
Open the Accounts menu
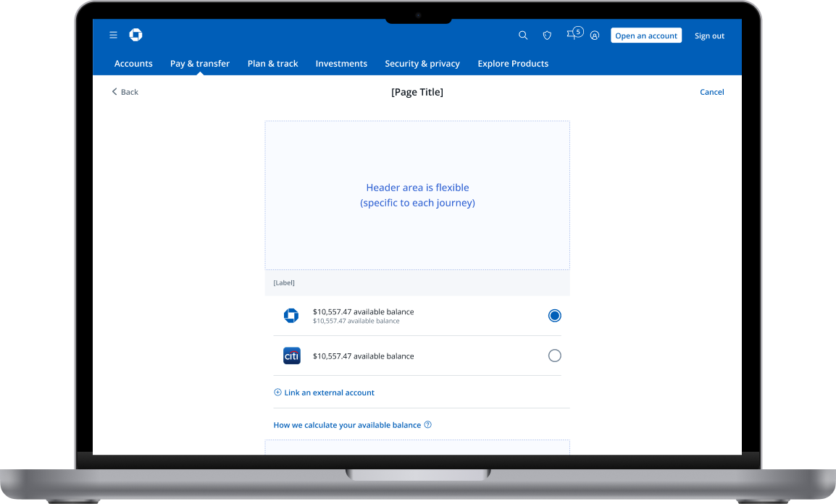pos(133,64)
